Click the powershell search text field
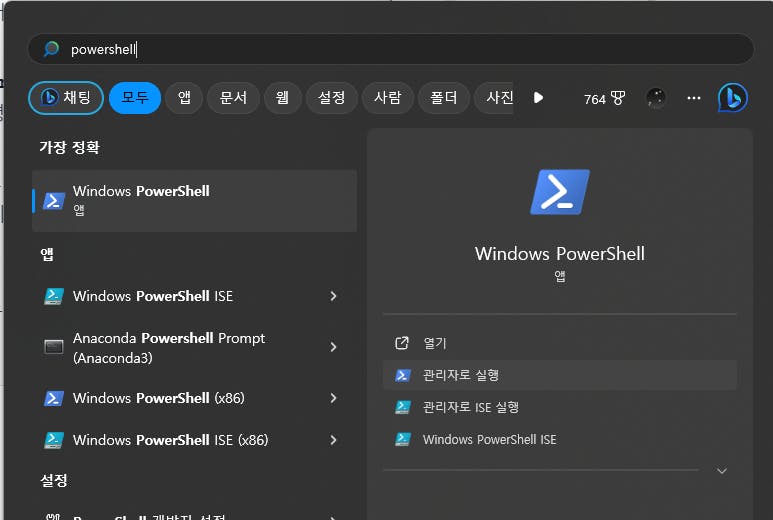Screen dimensions: 773x520 [390, 49]
